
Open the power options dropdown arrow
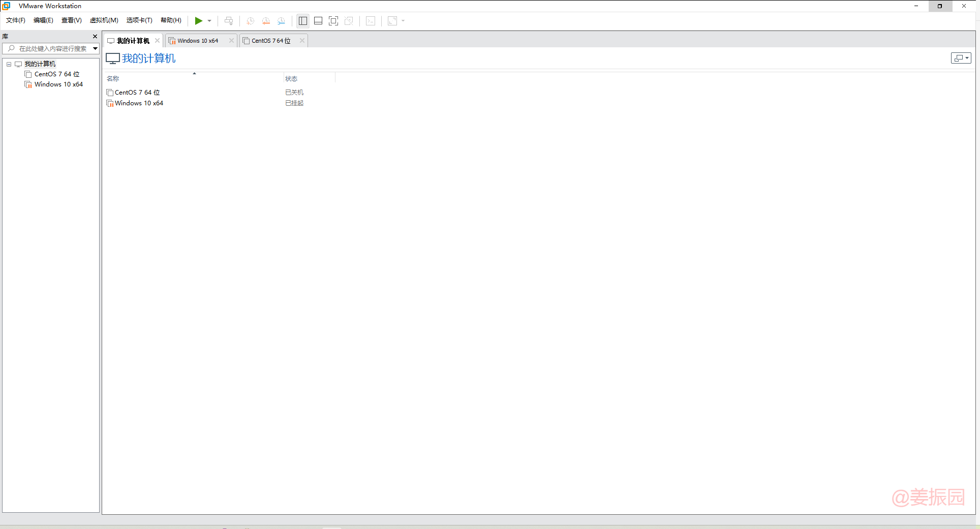(209, 21)
